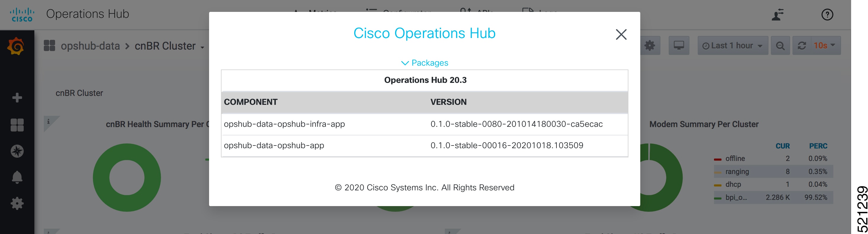The height and width of the screenshot is (234, 868).
Task: Click the Grafana logo icon
Action: (x=16, y=46)
